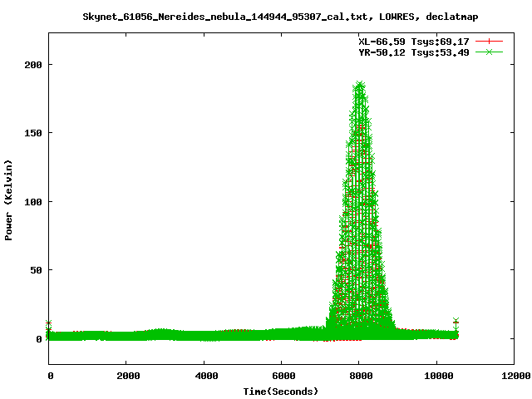Click the final data marker ending the trace

click(x=456, y=321)
